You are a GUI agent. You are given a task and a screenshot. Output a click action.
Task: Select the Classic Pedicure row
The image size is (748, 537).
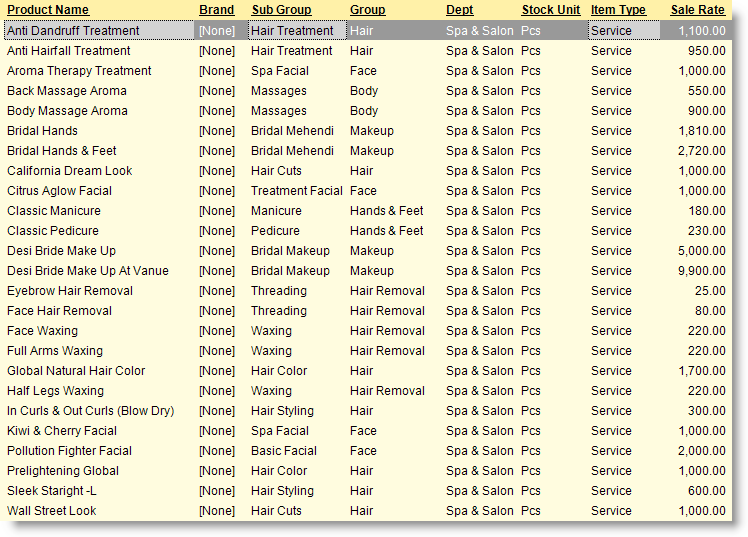[x=367, y=231]
